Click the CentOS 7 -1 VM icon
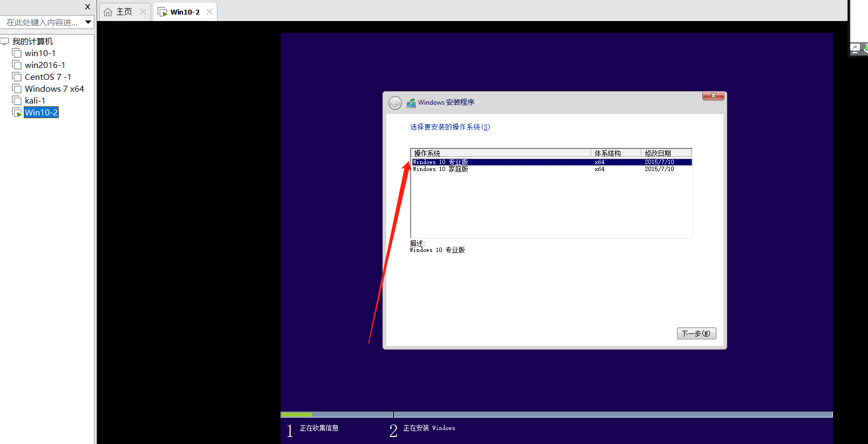 17,77
